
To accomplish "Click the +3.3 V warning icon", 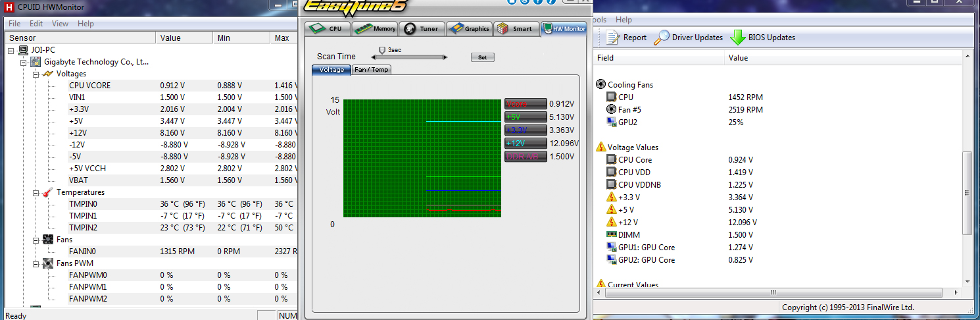I will pos(611,198).
